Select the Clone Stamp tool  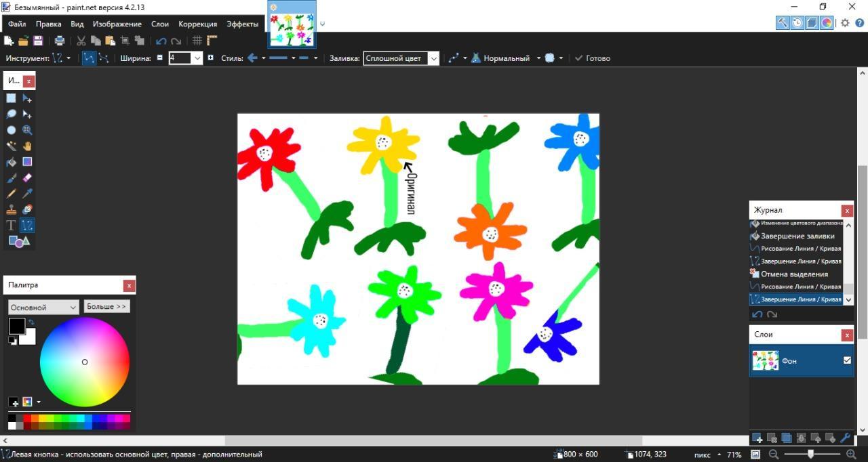pyautogui.click(x=12, y=209)
